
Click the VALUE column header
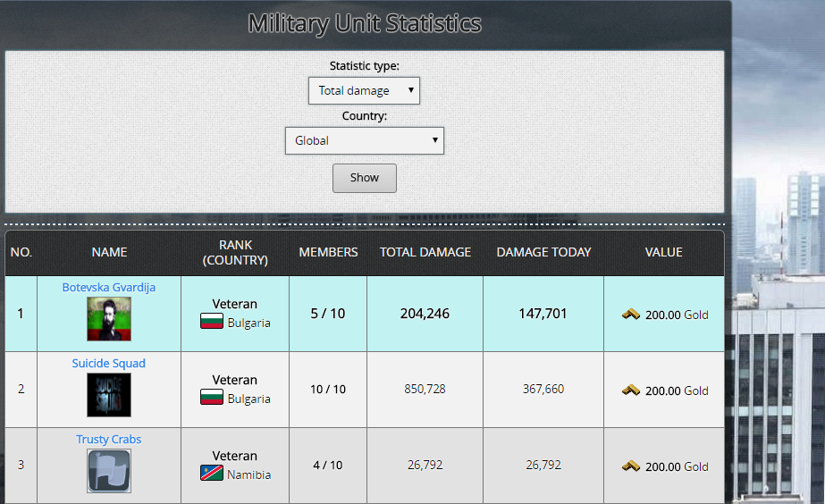point(663,252)
